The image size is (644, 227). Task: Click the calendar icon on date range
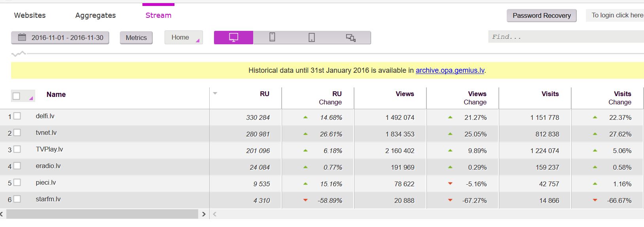coord(22,38)
